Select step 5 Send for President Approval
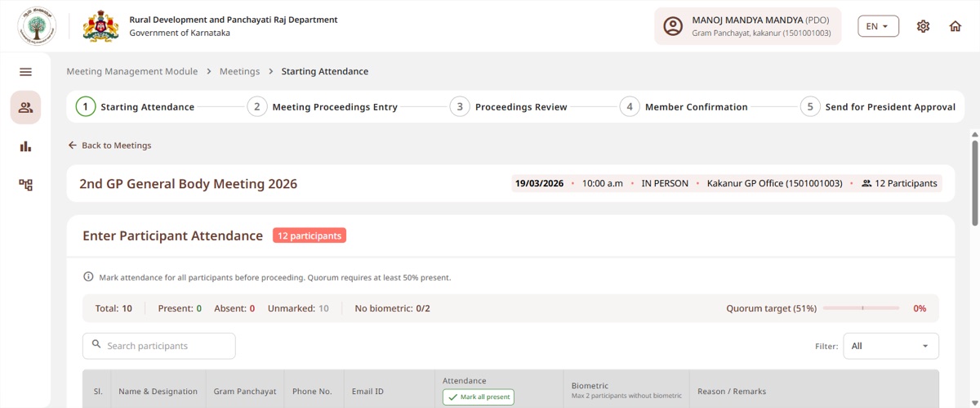The image size is (980, 408). click(878, 107)
